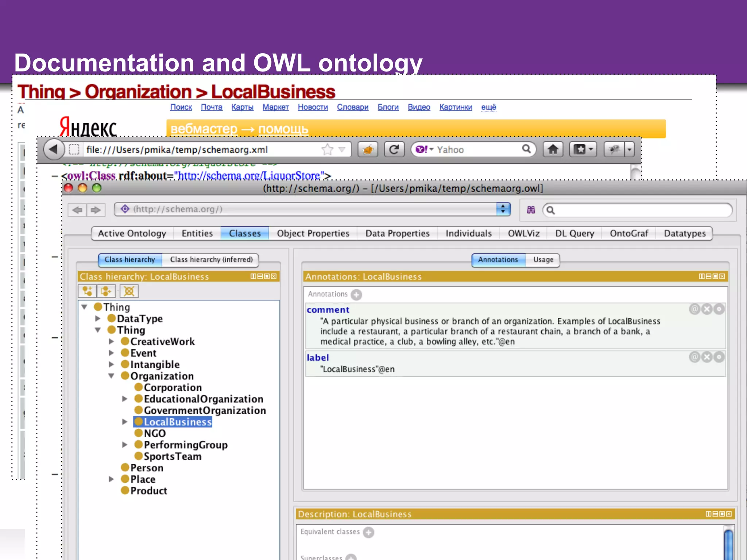Open the ontology URI dropdown stepper
Screen dimensions: 747x560
[503, 209]
